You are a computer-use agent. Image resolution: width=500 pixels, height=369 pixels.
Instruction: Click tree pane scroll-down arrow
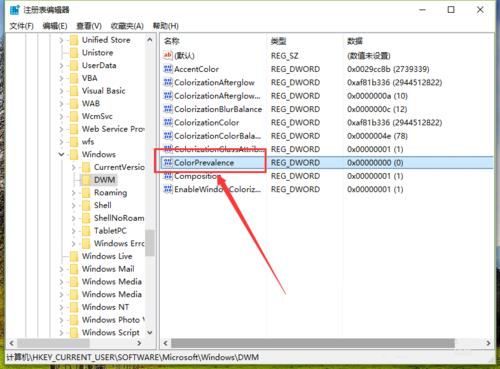(x=150, y=333)
